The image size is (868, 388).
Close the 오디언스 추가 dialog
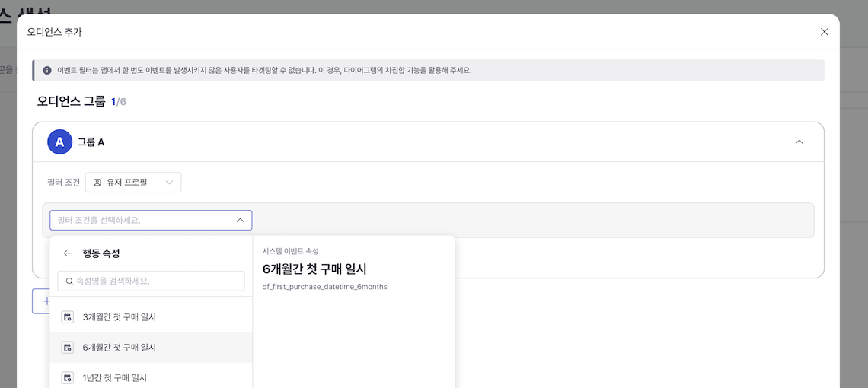(x=825, y=31)
